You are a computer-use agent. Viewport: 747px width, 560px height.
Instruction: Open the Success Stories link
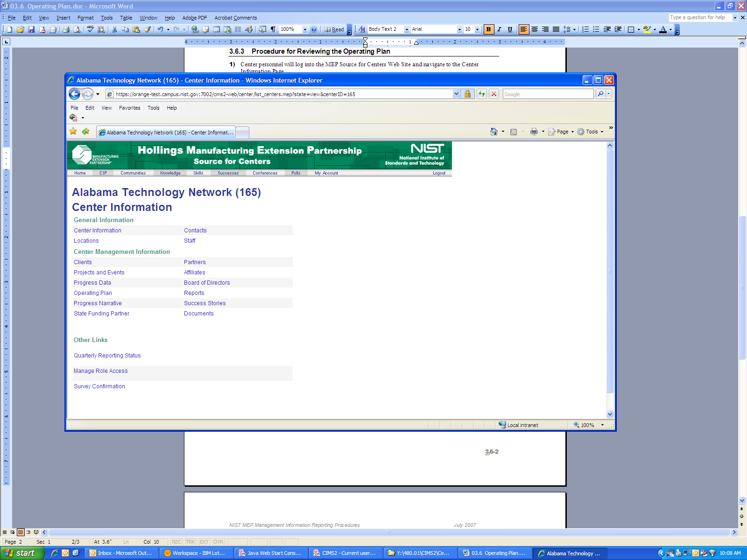pyautogui.click(x=205, y=303)
